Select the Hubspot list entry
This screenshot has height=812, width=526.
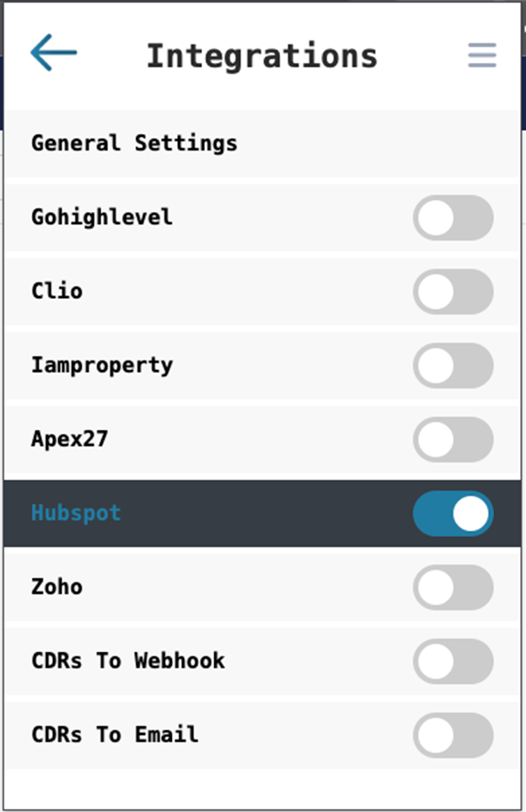pos(76,513)
